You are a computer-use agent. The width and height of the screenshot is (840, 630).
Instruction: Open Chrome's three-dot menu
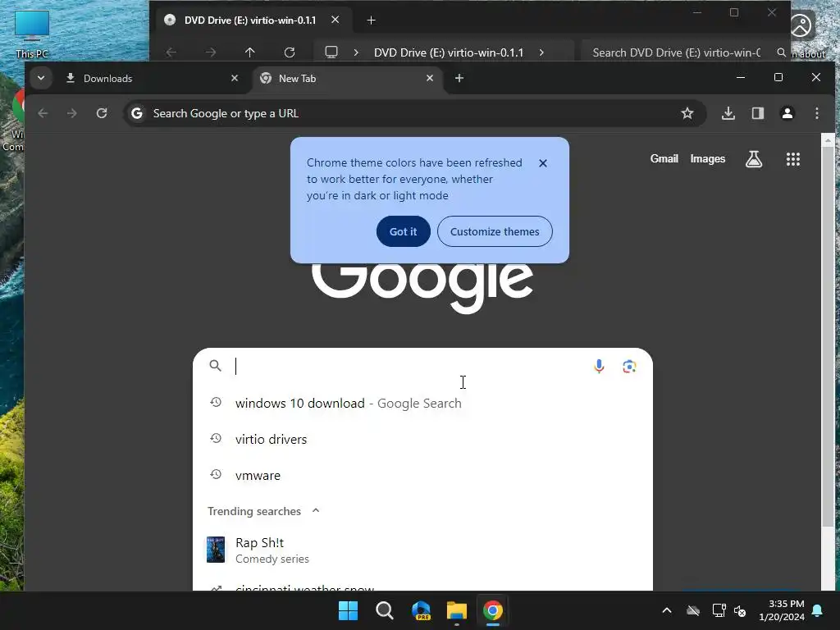coord(816,113)
